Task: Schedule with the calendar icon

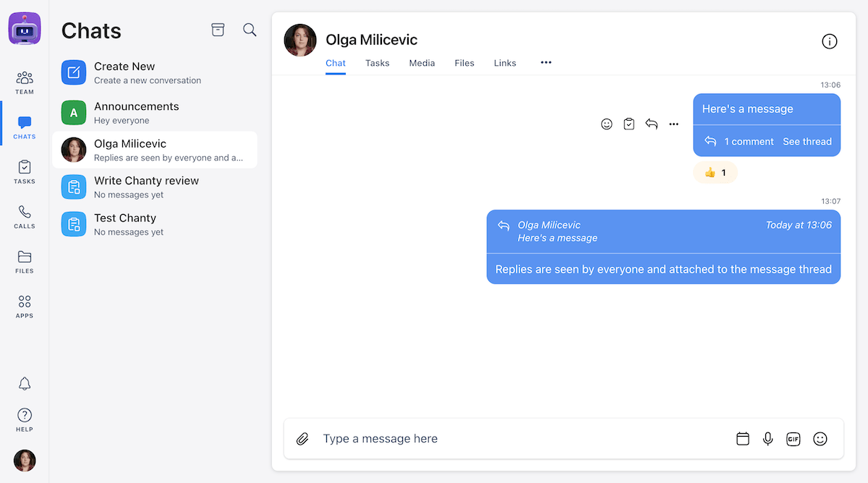Action: point(743,439)
